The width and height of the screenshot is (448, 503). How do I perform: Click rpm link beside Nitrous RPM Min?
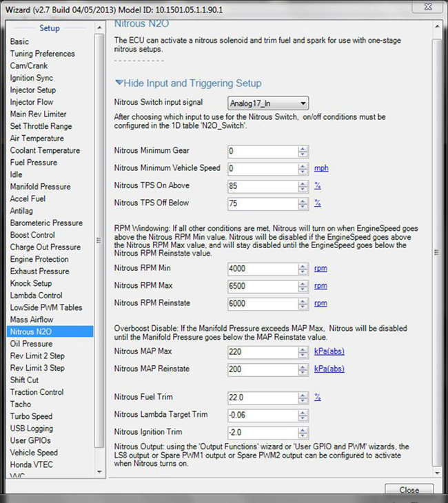pos(320,269)
